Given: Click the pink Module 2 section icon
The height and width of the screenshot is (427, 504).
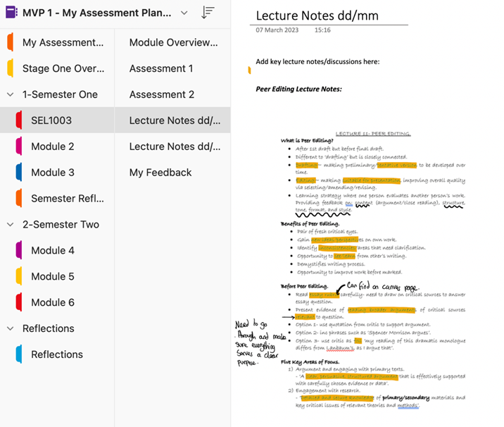Looking at the screenshot, I should coord(18,147).
